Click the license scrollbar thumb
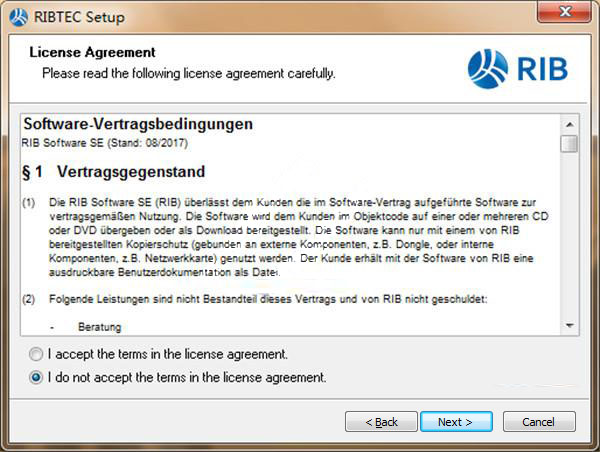 pos(569,144)
